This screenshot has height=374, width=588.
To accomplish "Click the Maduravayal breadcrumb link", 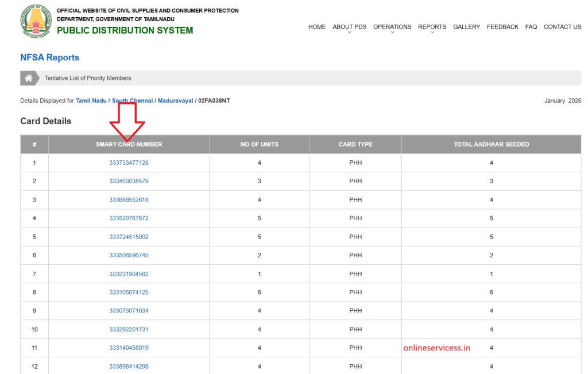I will (x=175, y=101).
